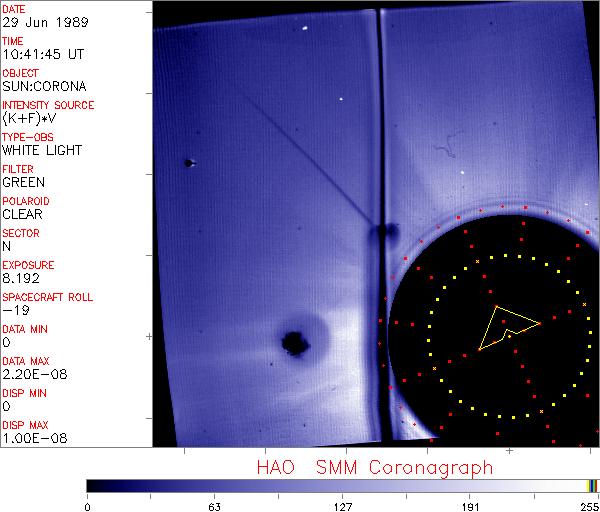Click the "SPACECRAFT ROLL" label
Screen dimensions: 600x512
47,297
